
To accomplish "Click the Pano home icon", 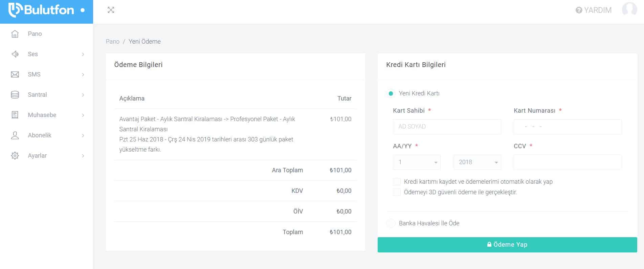I will pyautogui.click(x=15, y=34).
